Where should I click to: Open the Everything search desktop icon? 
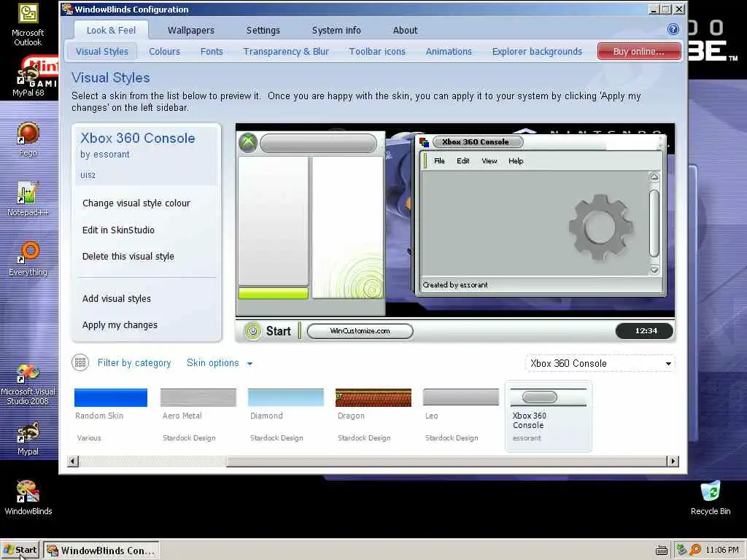[28, 260]
